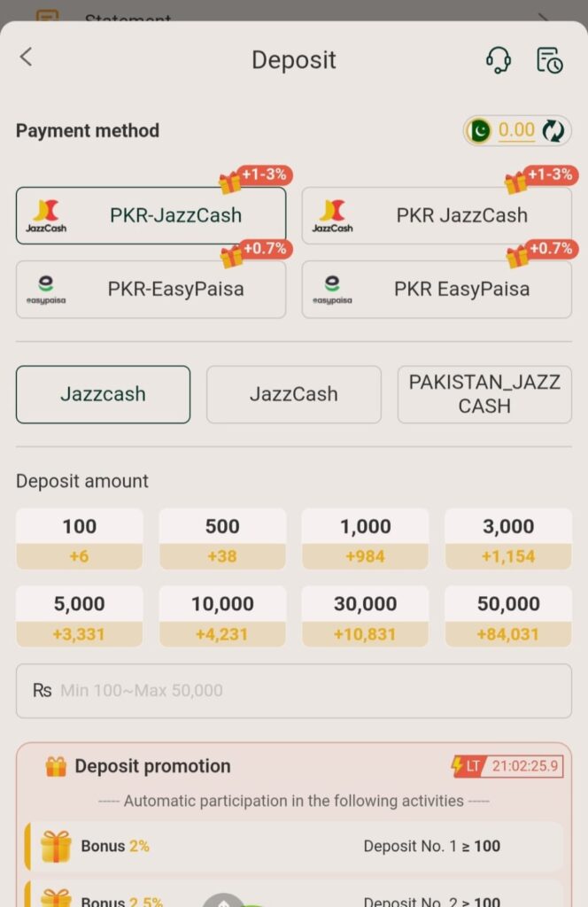
Task: Open customer support headset icon
Action: (x=499, y=60)
